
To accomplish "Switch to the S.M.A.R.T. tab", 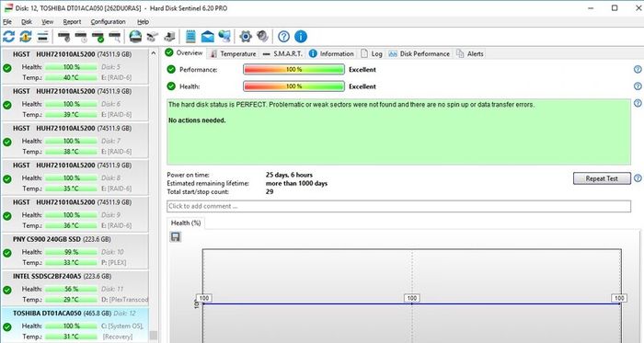I will [x=283, y=53].
